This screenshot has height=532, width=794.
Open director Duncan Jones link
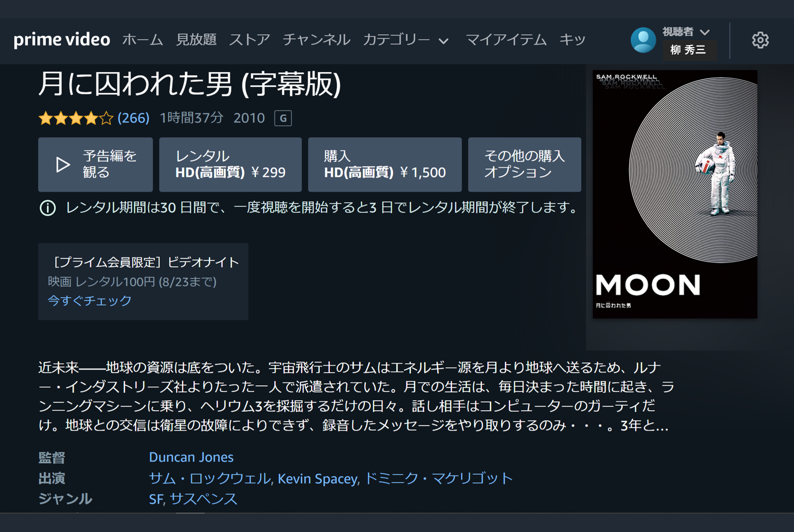(x=191, y=457)
